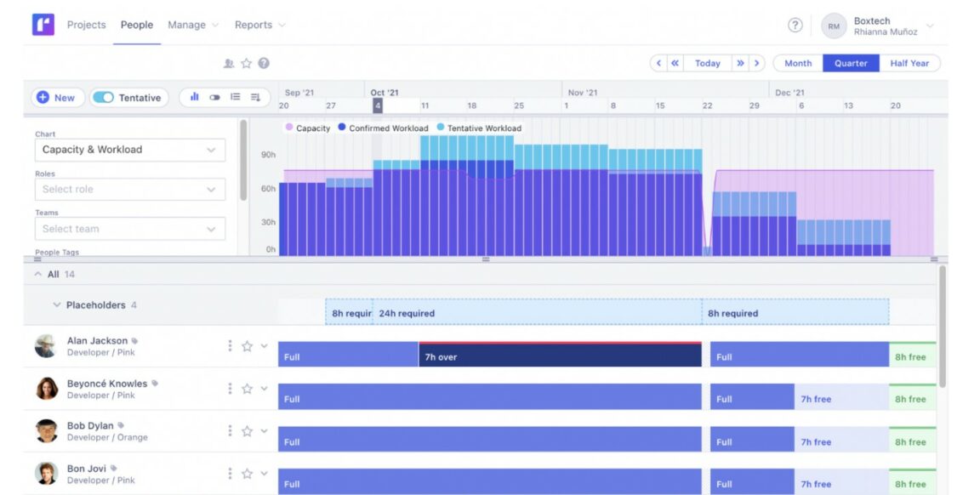Viewport: 980px width, 495px height.
Task: Switch to the Projects tab
Action: tap(86, 25)
